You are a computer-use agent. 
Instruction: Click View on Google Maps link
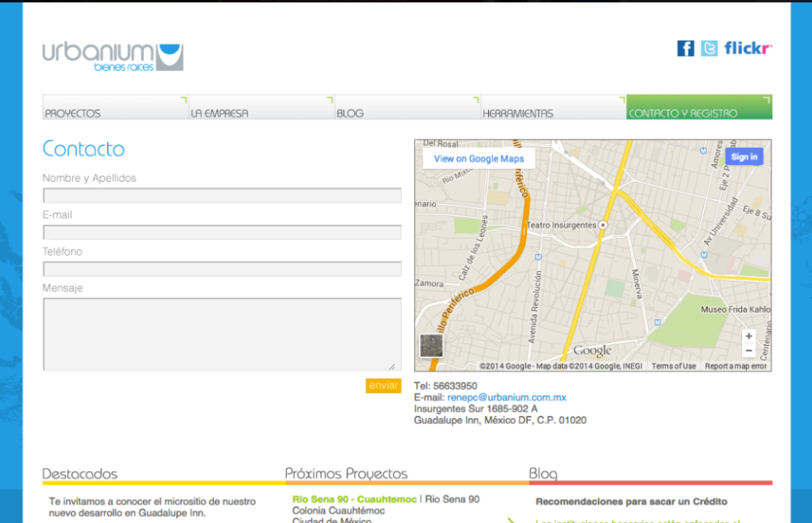tap(479, 159)
